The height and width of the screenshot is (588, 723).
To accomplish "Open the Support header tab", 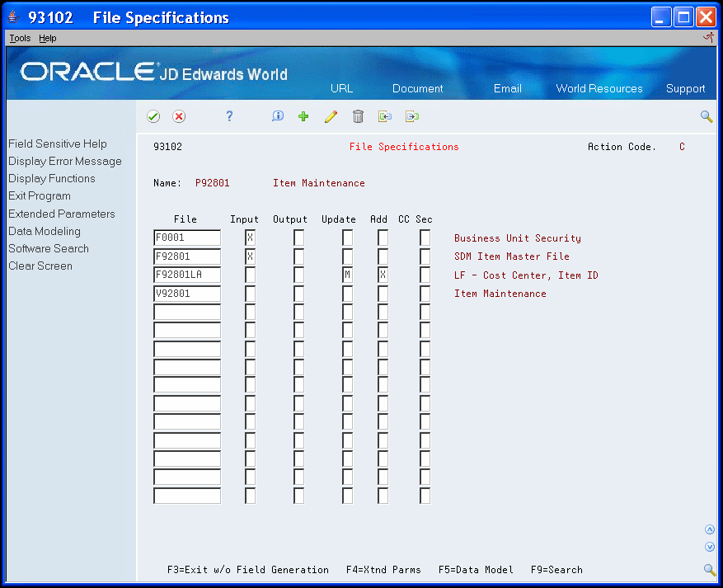I will pyautogui.click(x=685, y=88).
